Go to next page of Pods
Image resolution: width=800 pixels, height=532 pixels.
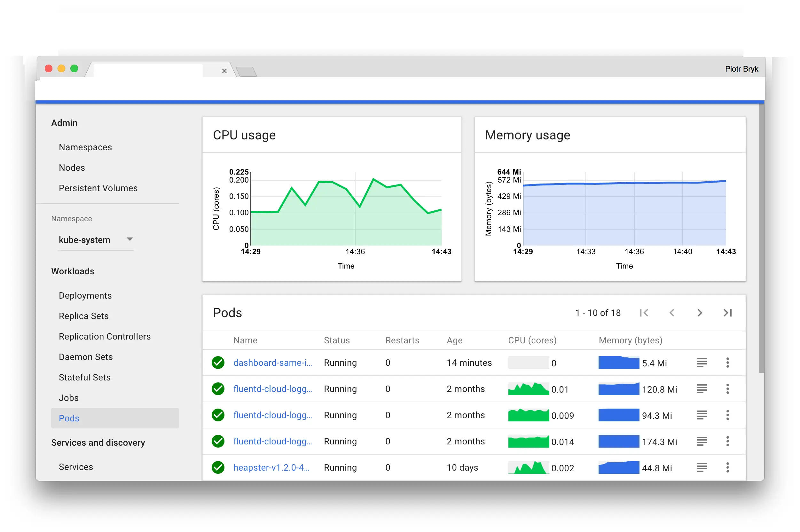coord(699,312)
